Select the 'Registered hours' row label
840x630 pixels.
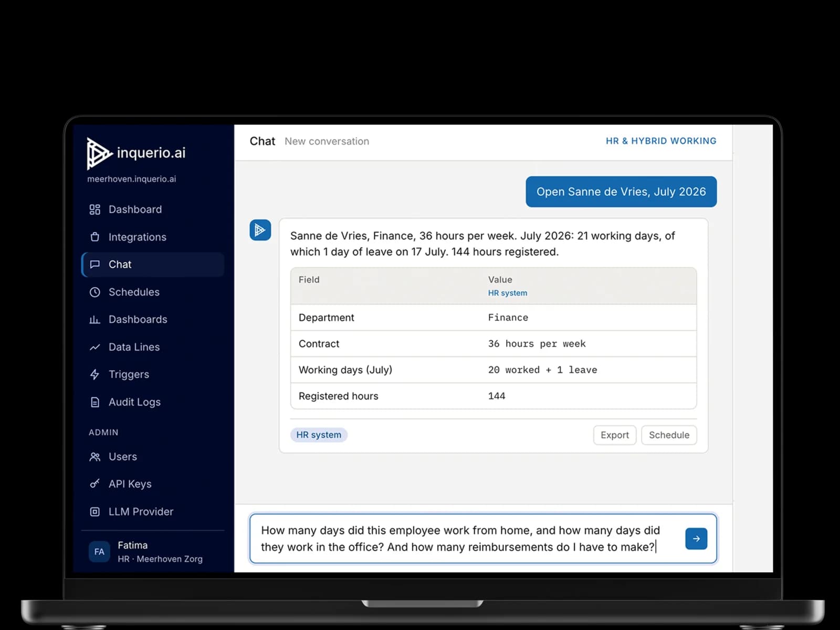[338, 396]
